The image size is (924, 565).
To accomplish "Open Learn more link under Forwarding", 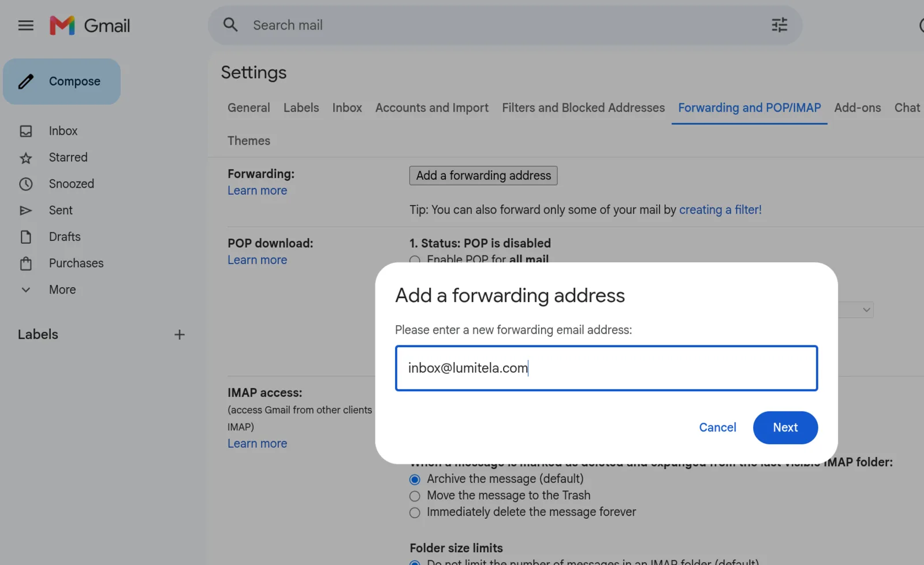I will (x=257, y=191).
